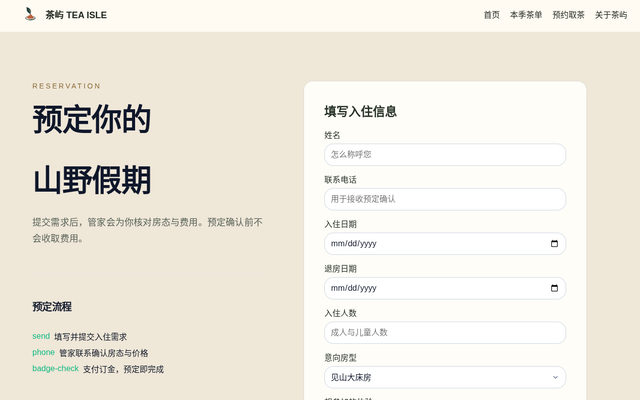Go to 首页 in the navigation
This screenshot has height=400, width=640.
[491, 15]
